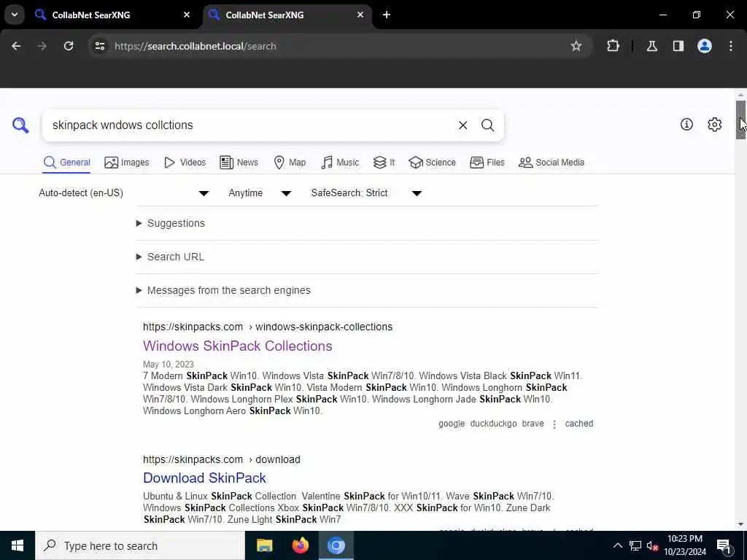Open the tab search dropdown arrow
Screen dimensions: 747x560
[x=15, y=15]
